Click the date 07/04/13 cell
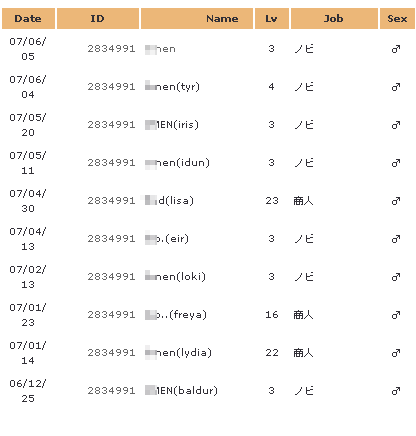This screenshot has height=436, width=416. (28, 239)
